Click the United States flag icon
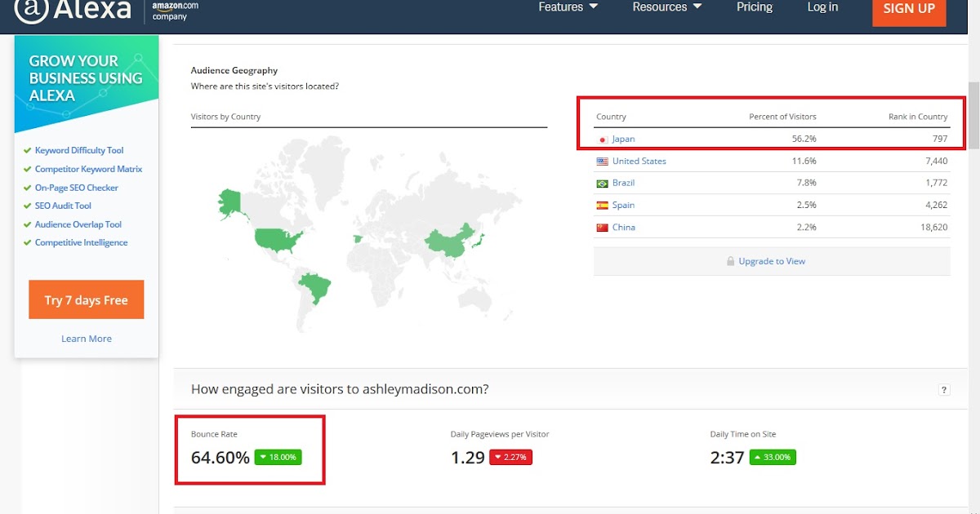Viewport: 980px width, 514px height. click(603, 162)
